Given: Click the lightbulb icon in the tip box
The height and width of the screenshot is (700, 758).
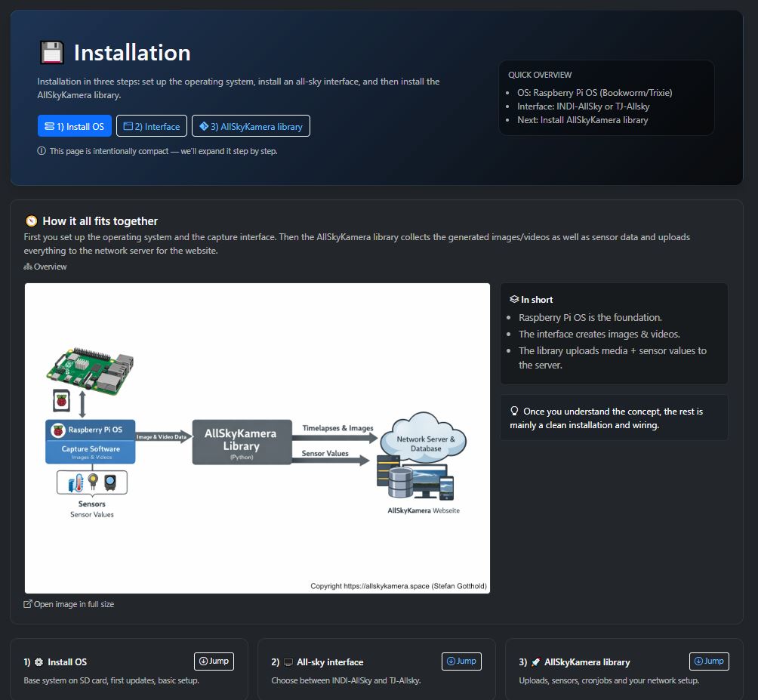Looking at the screenshot, I should point(515,410).
